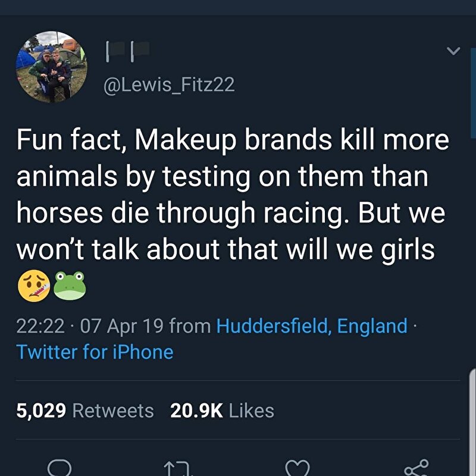Expand tweet options with the chevron arrow
The width and height of the screenshot is (476, 476).
[x=453, y=52]
